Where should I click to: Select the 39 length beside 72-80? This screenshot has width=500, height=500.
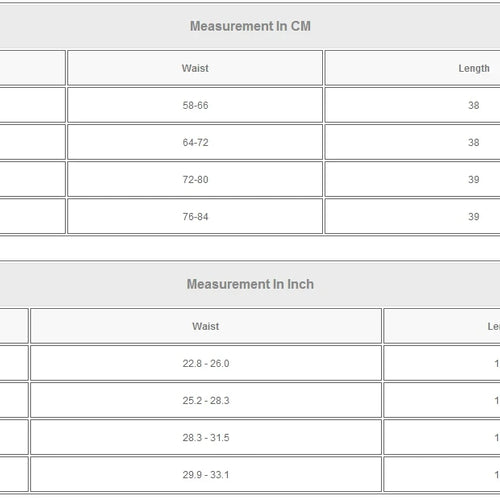(x=413, y=179)
